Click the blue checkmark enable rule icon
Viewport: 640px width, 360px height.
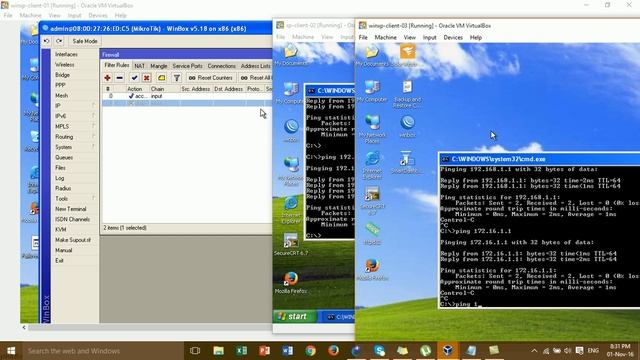click(x=134, y=78)
